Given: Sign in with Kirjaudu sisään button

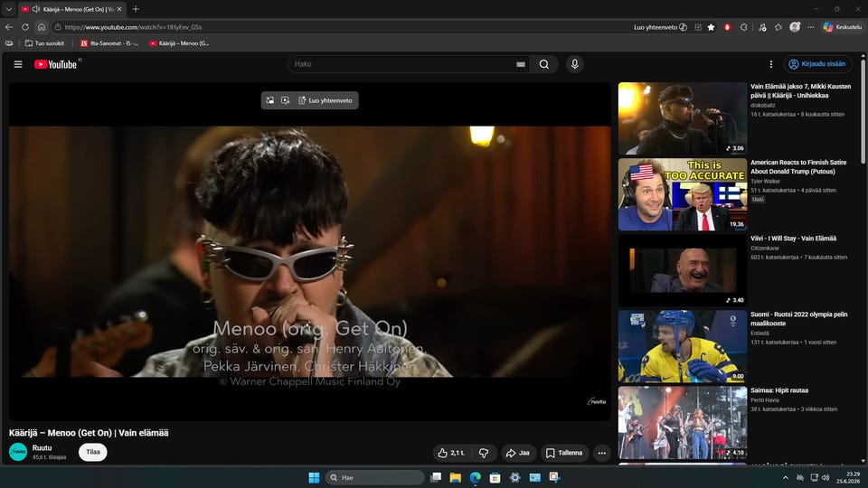Looking at the screenshot, I should coord(817,64).
